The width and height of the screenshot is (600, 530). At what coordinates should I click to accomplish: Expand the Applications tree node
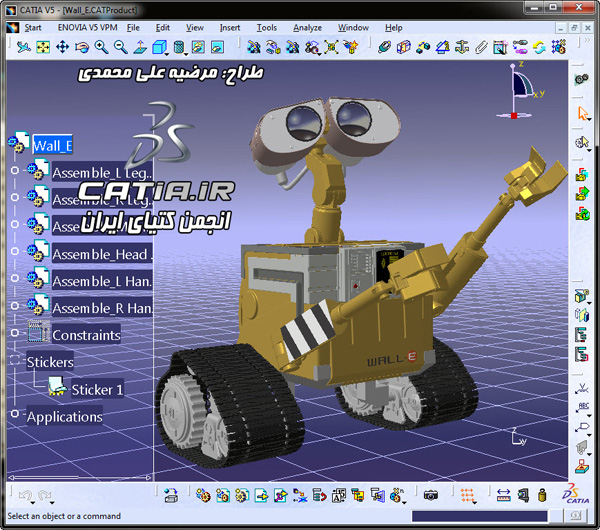[15, 413]
